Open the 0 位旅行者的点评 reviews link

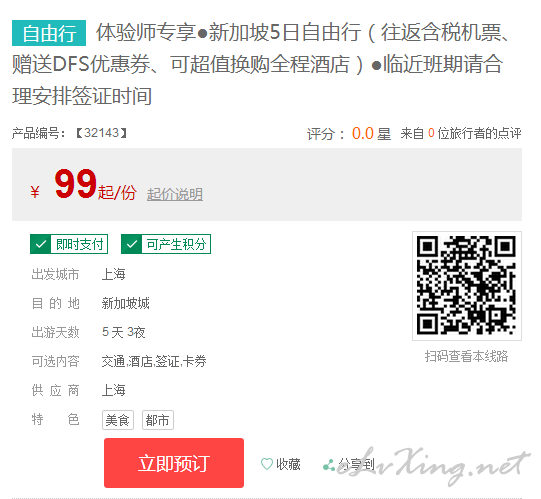[475, 133]
